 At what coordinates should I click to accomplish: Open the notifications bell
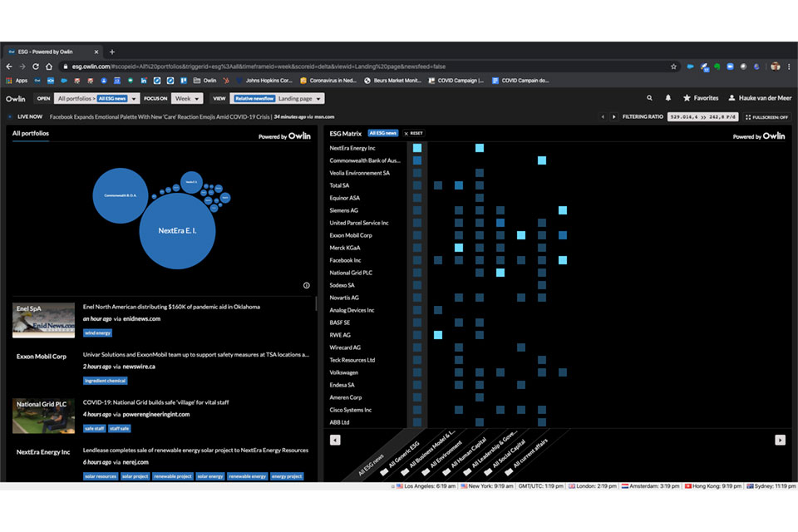pos(667,98)
